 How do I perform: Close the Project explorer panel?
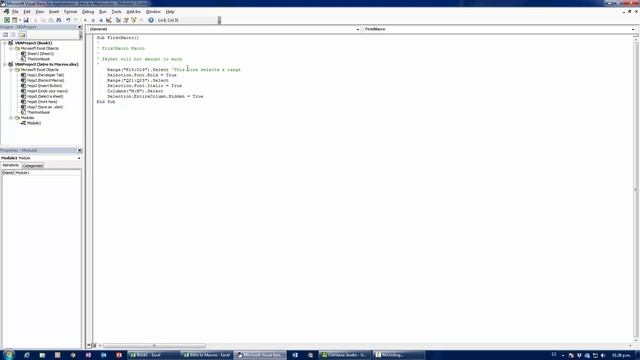(x=80, y=27)
